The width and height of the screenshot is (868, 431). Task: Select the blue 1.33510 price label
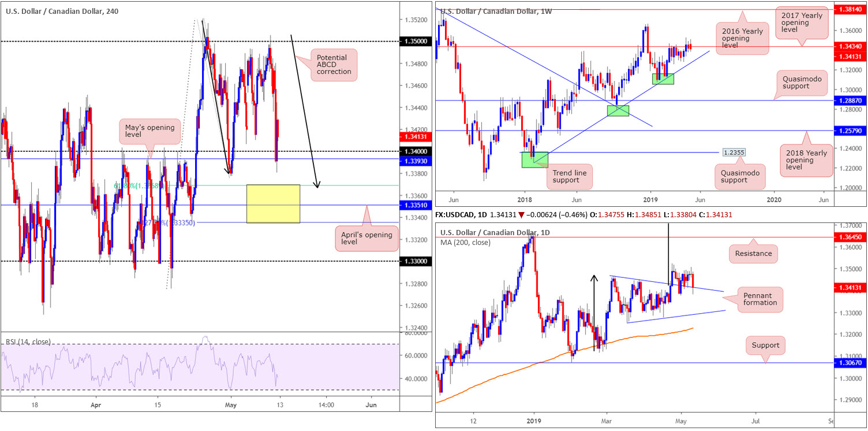coord(415,205)
